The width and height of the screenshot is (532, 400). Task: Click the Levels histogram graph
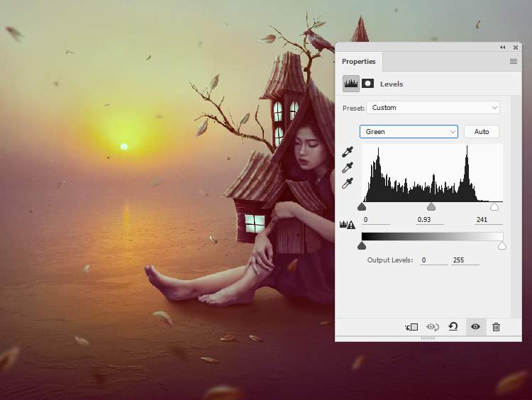point(432,173)
